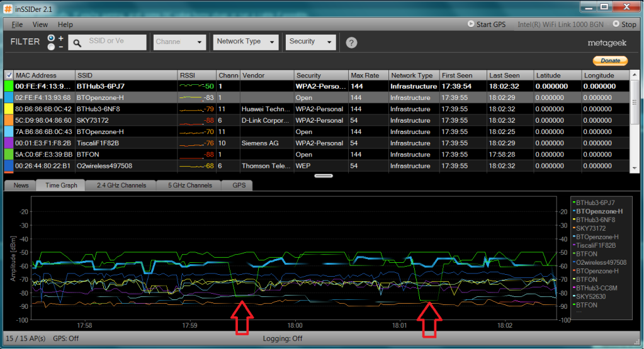Toggle the yellow checkbox for BTHub3-6NF8
The image size is (644, 349).
[x=9, y=109]
